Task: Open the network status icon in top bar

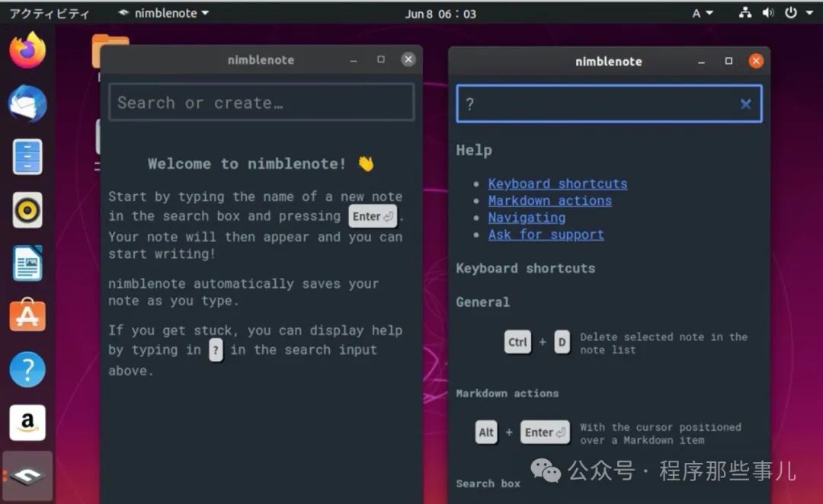Action: coord(745,13)
